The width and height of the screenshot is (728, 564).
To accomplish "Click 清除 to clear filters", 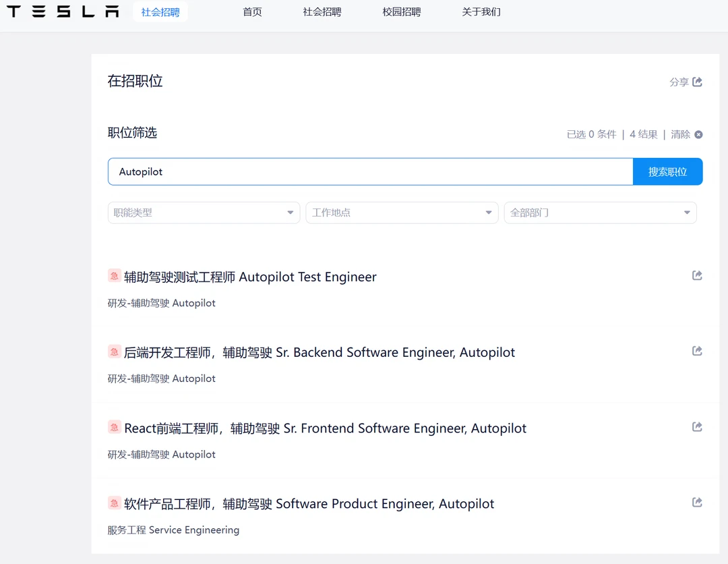I will [x=680, y=134].
